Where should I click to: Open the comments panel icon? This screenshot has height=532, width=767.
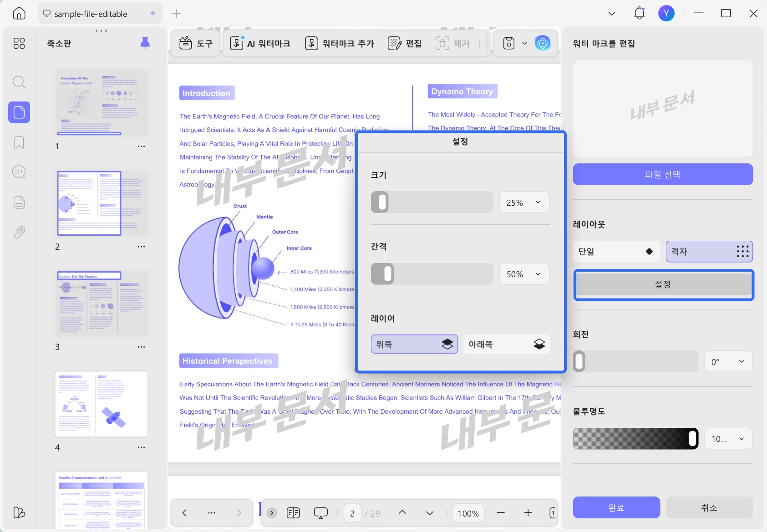point(19,172)
